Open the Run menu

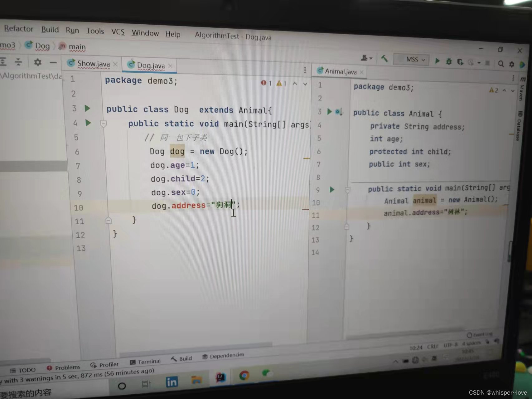coord(72,30)
